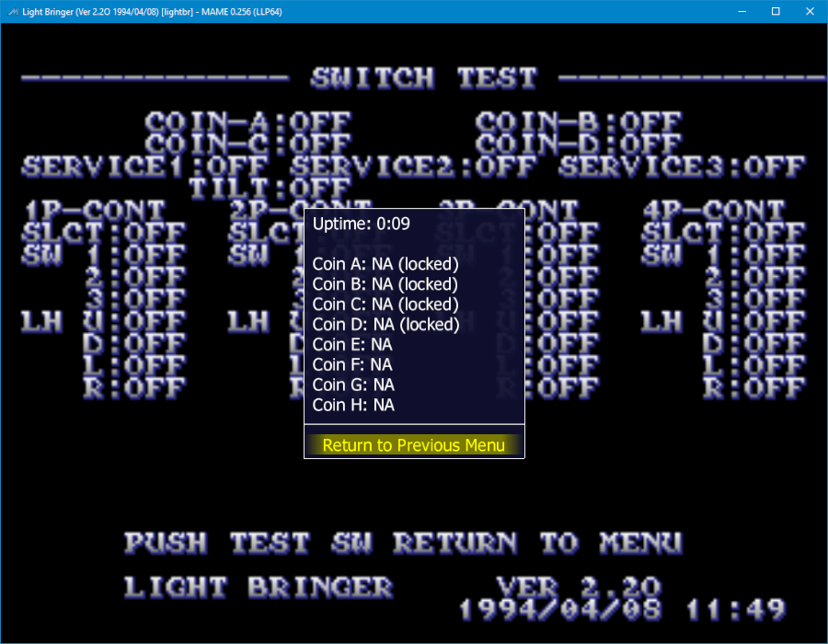828x644 pixels.
Task: Click the PUSH TEST SW RETURN TO MENU text
Action: coord(403,543)
